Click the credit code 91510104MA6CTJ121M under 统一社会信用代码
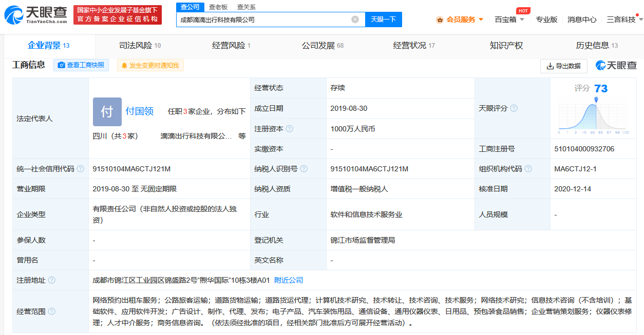 point(131,169)
